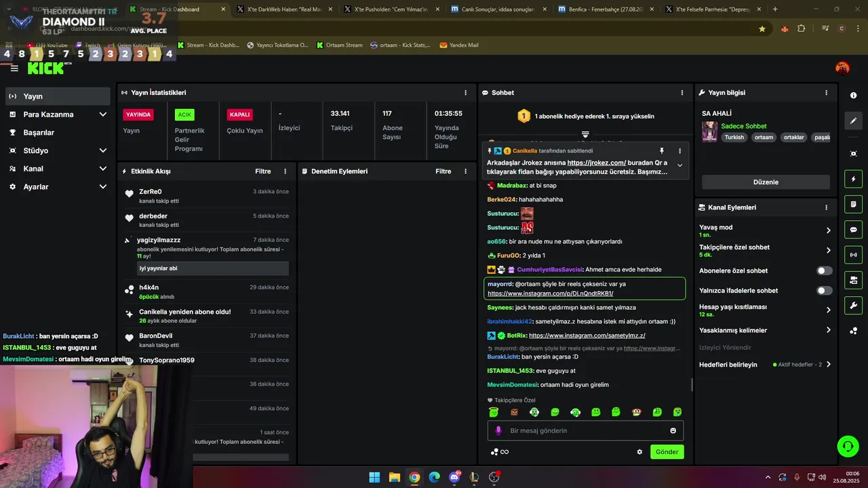The image size is (868, 488).
Task: Open the hamburger menu next to Kick logo
Action: (14, 68)
